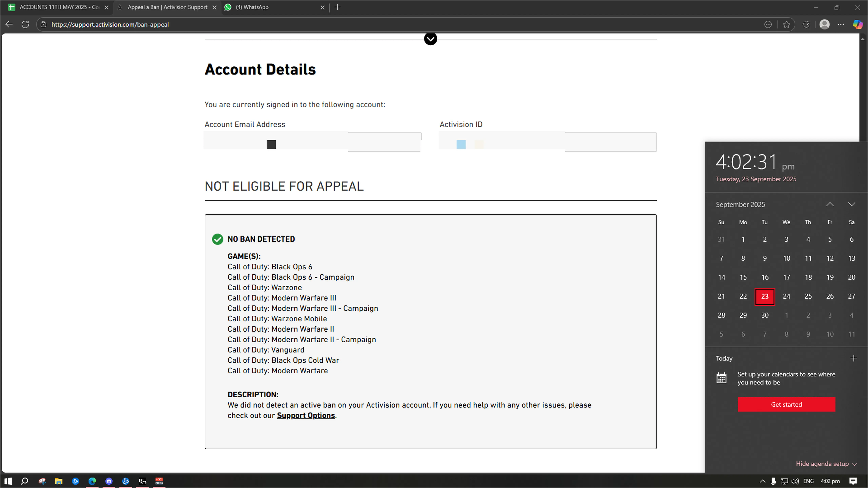Open the browser Extensions puzzle icon
This screenshot has width=868, height=488.
(x=806, y=24)
